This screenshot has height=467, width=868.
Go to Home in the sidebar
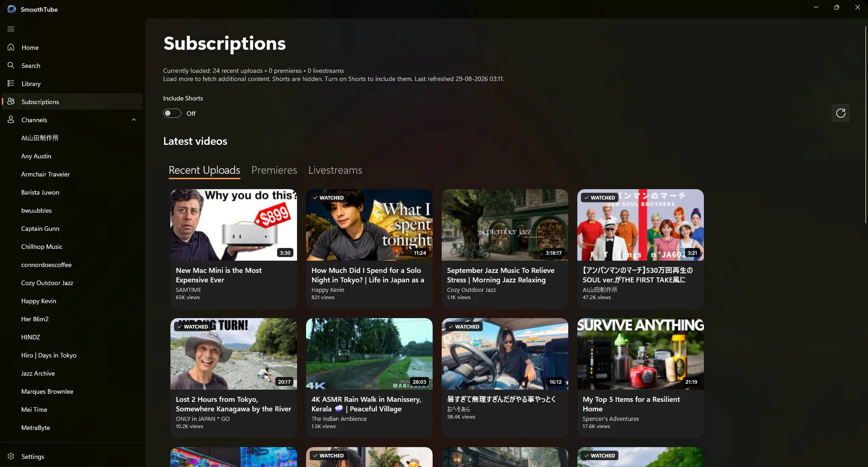pos(72,47)
